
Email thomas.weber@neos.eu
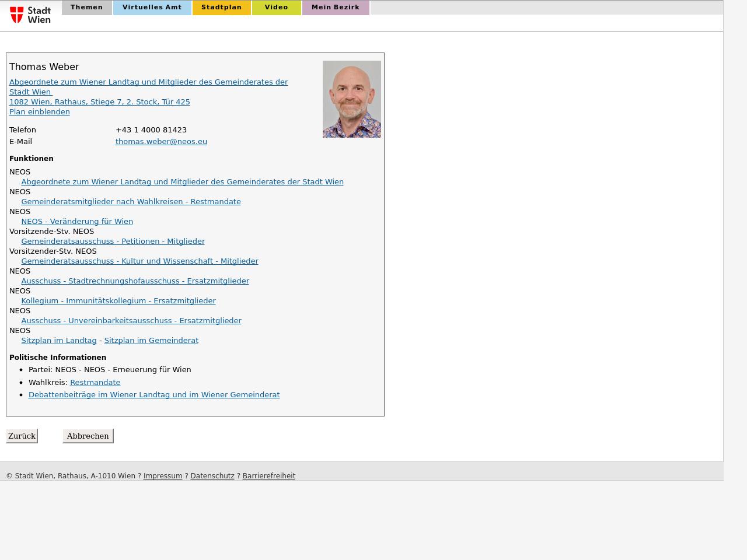(161, 141)
